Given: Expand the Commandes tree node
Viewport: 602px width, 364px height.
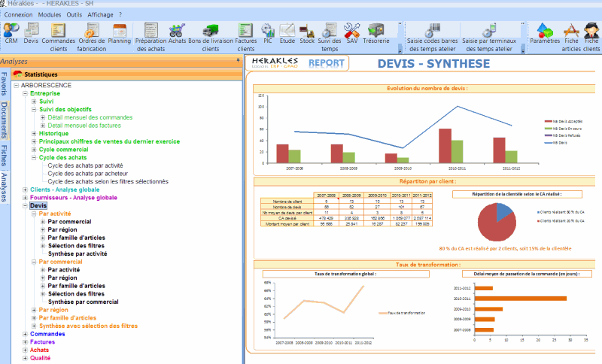Looking at the screenshot, I should coord(25,334).
